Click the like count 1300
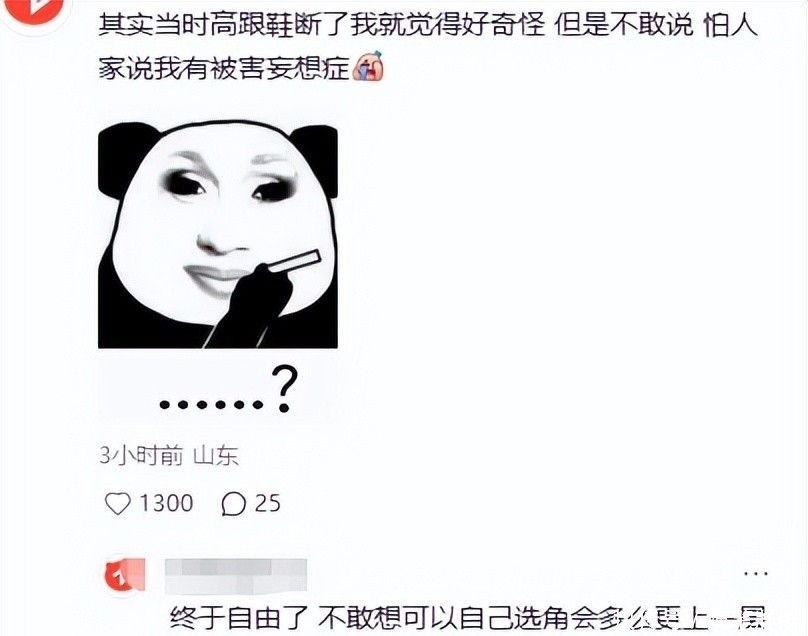Viewport: 808px width, 636px height. coord(166,504)
